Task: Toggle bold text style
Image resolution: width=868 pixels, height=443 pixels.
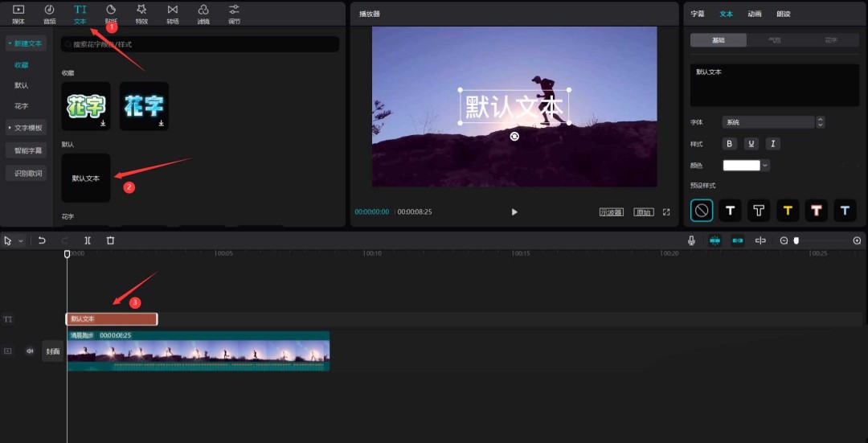Action: (x=730, y=144)
